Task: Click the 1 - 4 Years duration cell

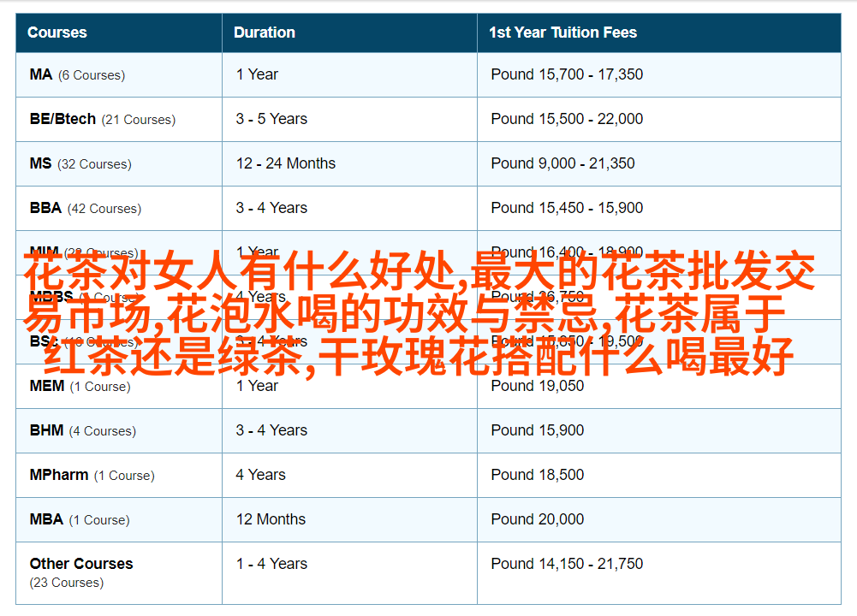Action: click(x=271, y=564)
